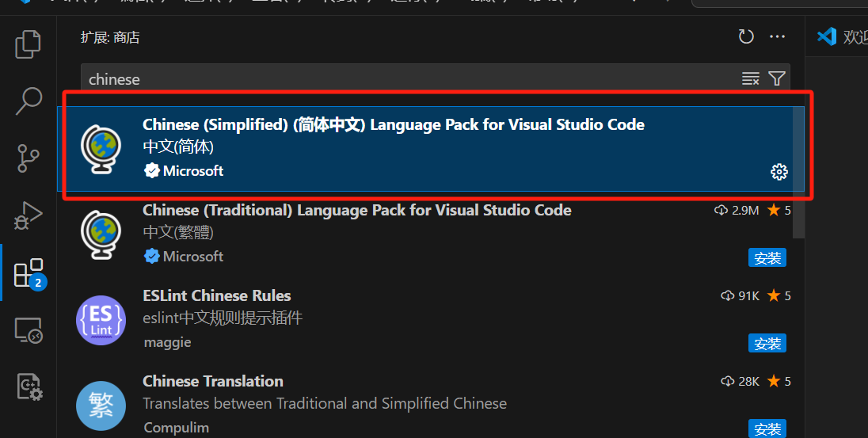Click eslint中文规则提示插件 description

223,318
